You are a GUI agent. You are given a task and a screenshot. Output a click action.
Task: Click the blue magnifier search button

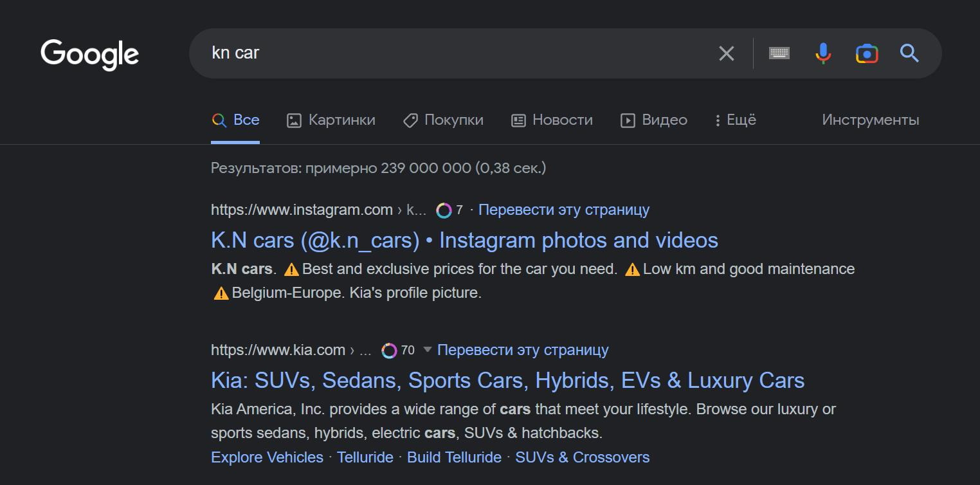click(909, 53)
